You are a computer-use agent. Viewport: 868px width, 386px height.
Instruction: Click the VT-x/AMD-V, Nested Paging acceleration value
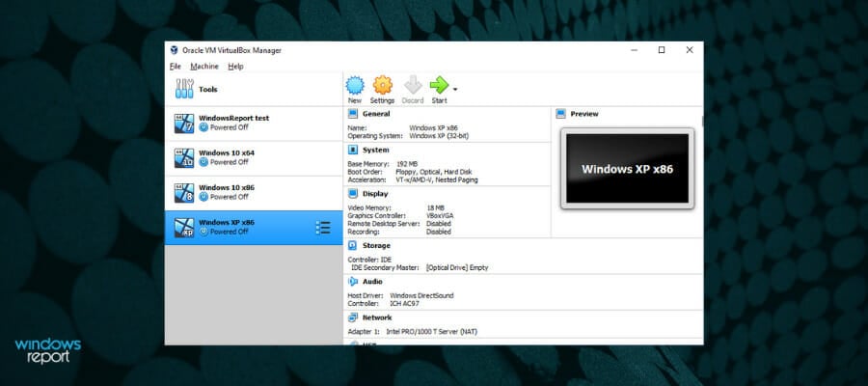pos(436,180)
